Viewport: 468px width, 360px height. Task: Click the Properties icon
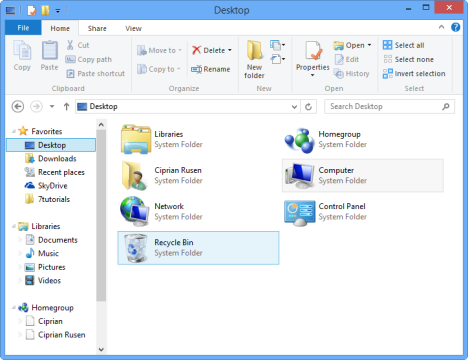click(313, 51)
